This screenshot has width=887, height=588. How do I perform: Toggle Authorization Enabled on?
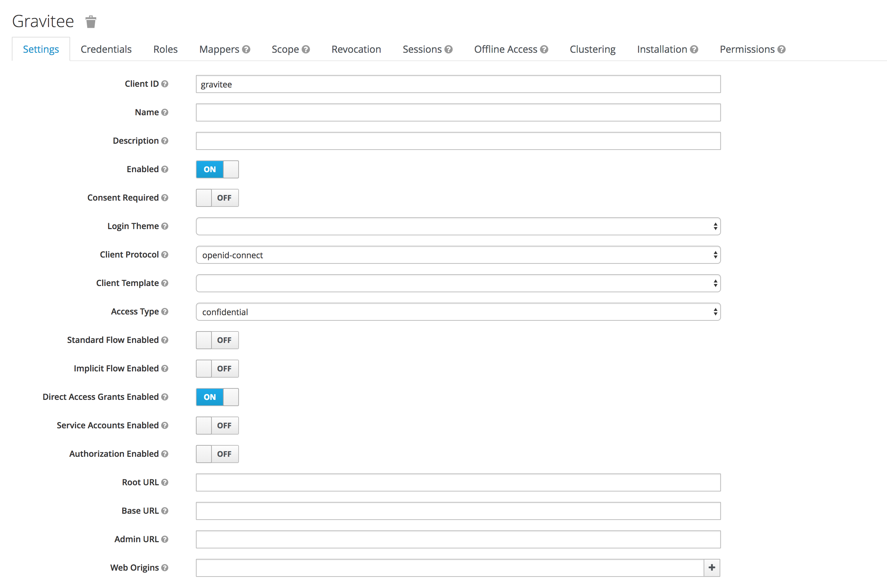point(217,454)
